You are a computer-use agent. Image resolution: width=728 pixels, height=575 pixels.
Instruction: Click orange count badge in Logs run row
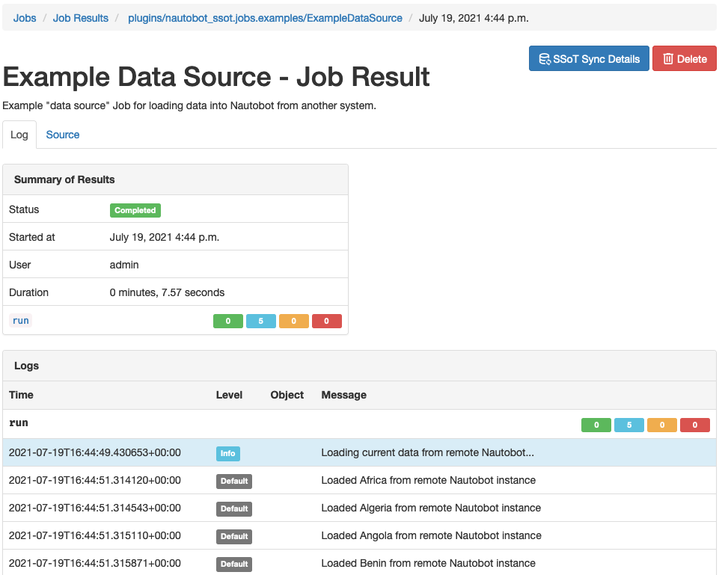(x=662, y=425)
